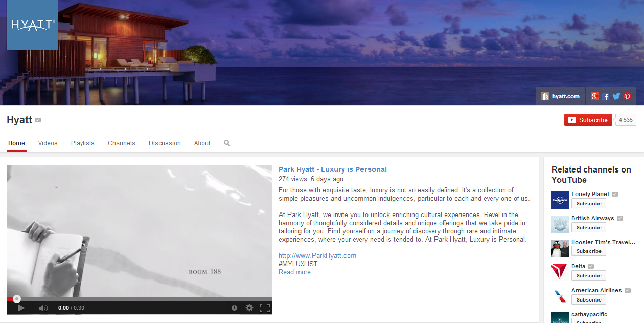The width and height of the screenshot is (644, 323).
Task: Click the 6 days ago text
Action: (x=327, y=179)
